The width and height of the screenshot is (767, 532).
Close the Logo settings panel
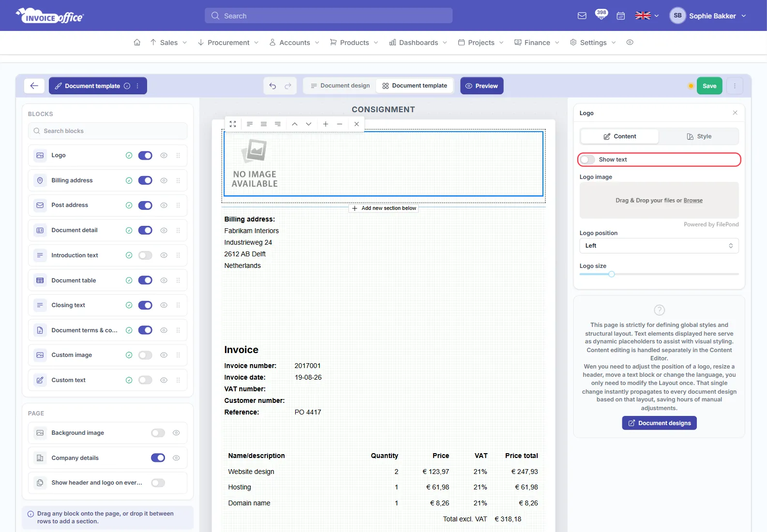point(735,113)
